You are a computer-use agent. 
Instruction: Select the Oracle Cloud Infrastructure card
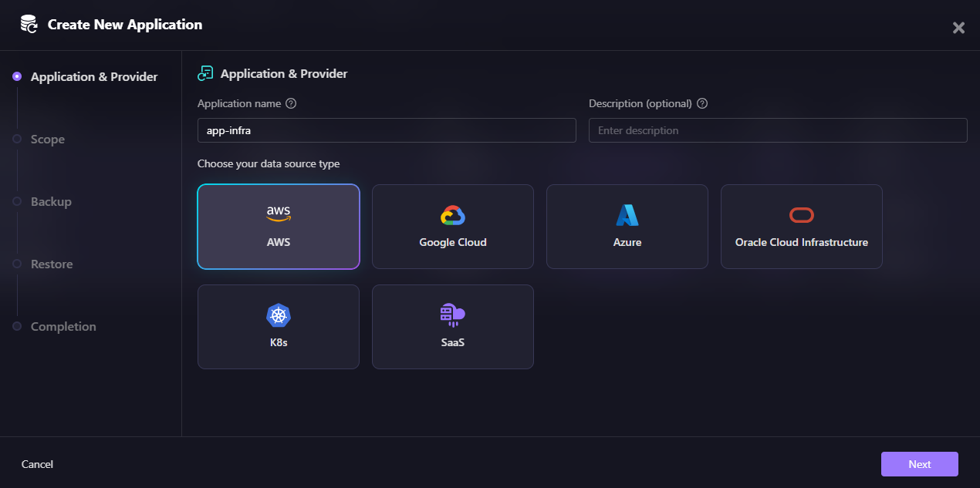(x=802, y=227)
